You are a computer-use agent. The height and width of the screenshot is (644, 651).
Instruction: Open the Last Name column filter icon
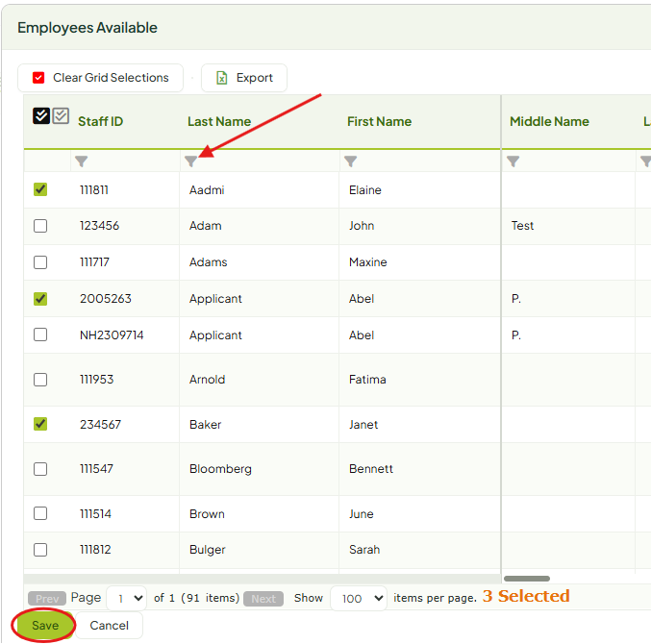(190, 161)
